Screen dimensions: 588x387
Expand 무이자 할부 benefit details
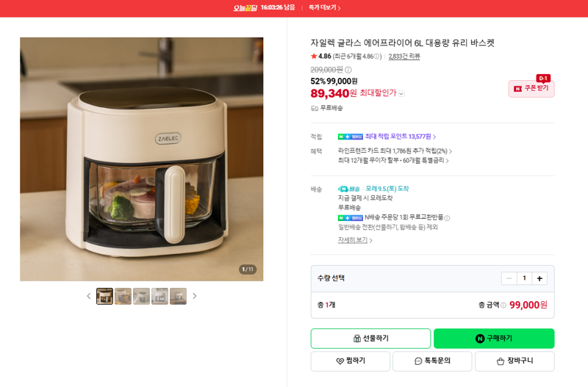point(393,160)
